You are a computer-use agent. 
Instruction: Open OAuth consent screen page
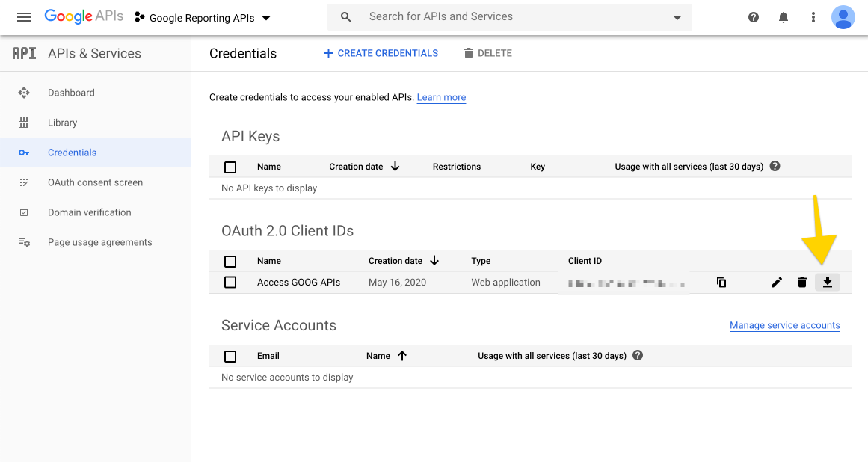click(x=95, y=182)
